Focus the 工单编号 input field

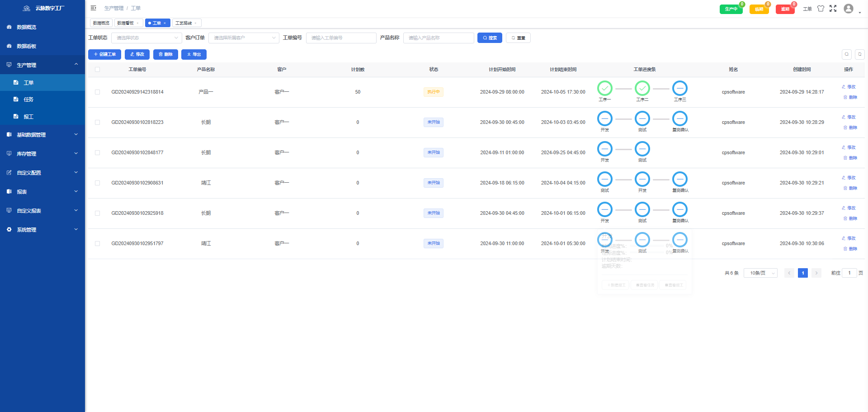coord(341,38)
